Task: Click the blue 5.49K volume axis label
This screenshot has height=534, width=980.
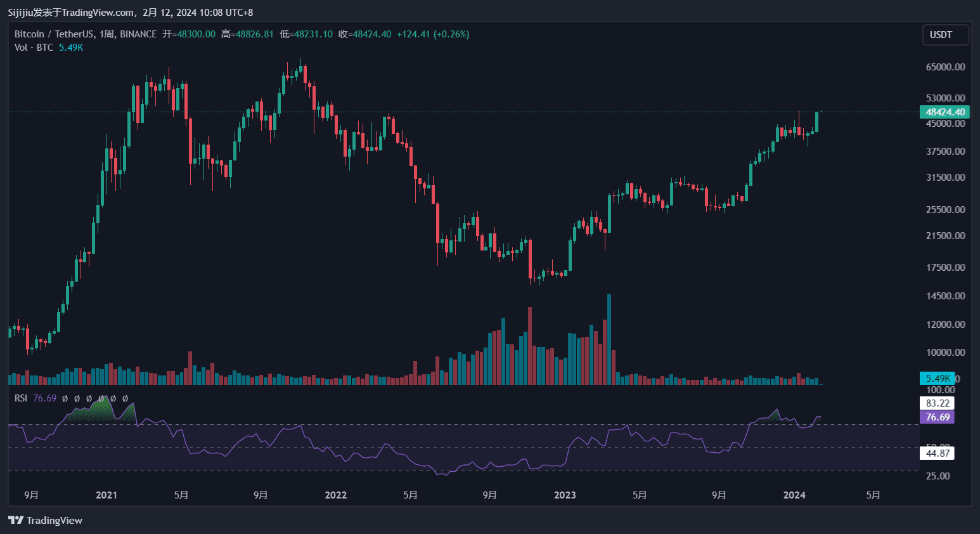Action: (x=937, y=379)
